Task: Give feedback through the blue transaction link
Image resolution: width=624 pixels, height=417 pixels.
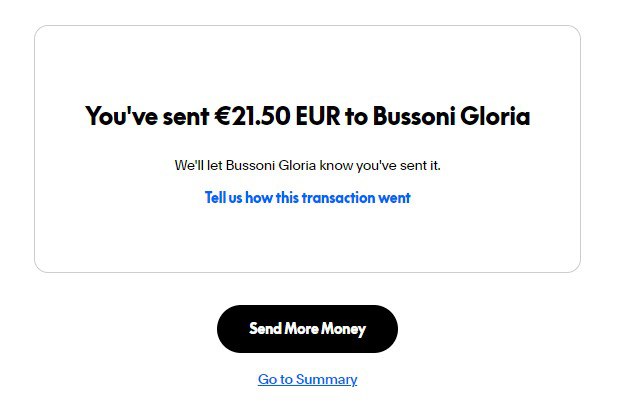Action: (x=307, y=198)
